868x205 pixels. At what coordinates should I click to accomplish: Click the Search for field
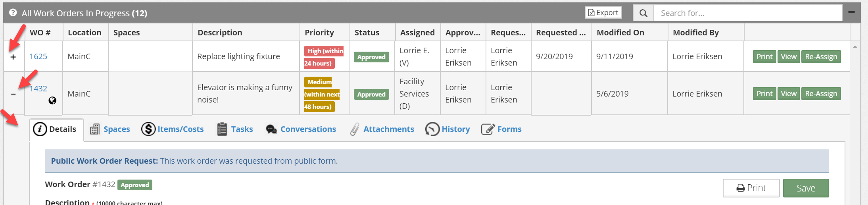coord(748,13)
